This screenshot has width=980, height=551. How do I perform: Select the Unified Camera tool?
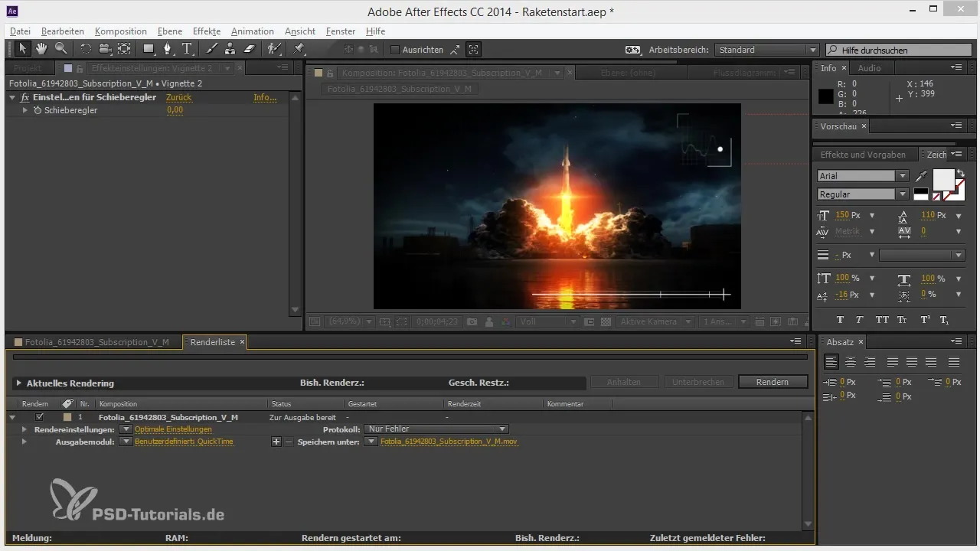tap(105, 49)
